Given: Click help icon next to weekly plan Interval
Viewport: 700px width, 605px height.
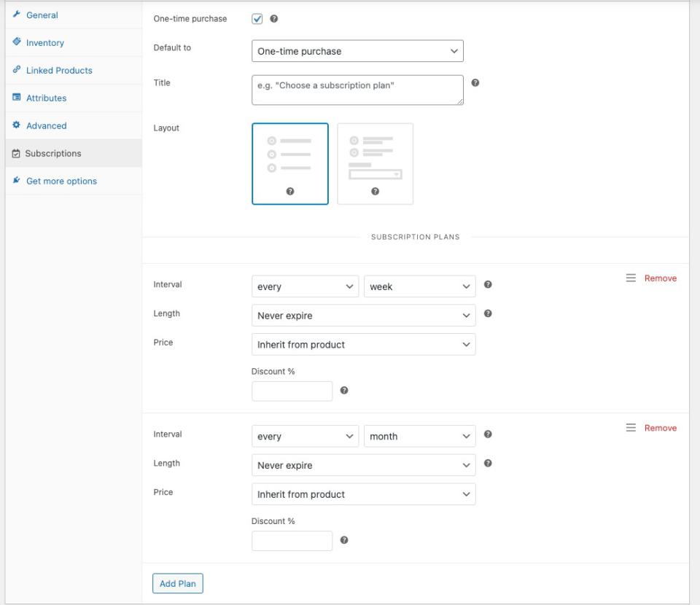Looking at the screenshot, I should click(x=488, y=284).
